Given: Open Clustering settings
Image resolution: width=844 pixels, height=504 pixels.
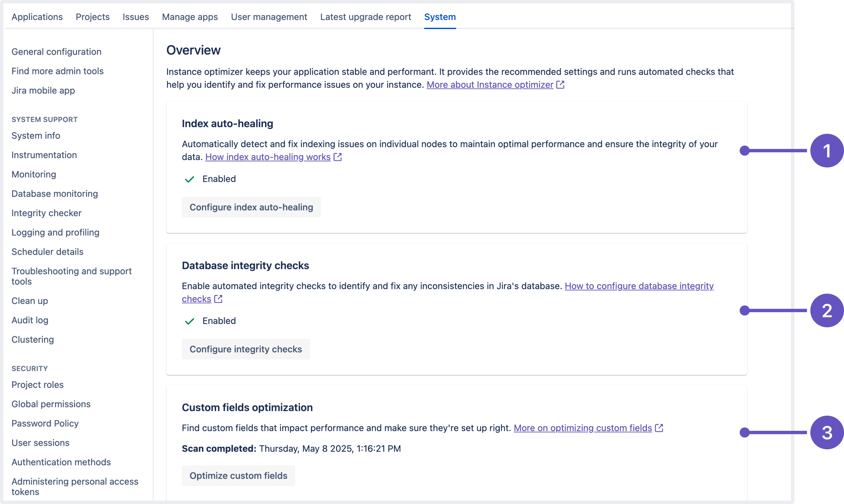Looking at the screenshot, I should [x=33, y=340].
